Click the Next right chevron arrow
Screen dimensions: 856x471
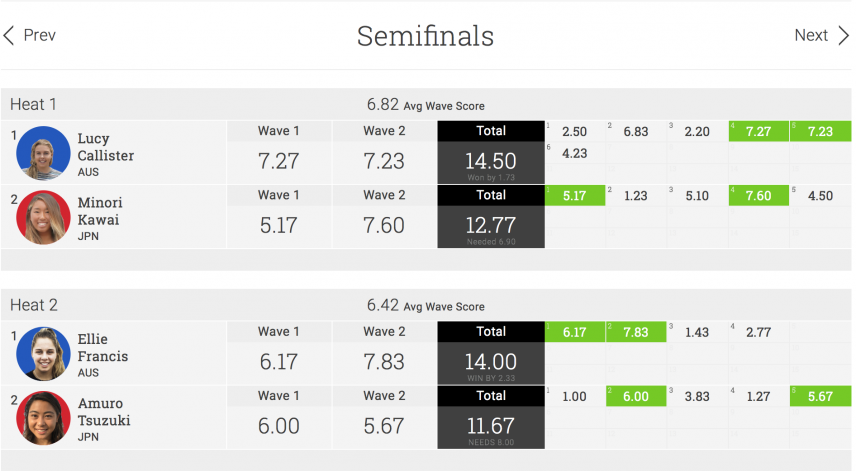pos(844,35)
